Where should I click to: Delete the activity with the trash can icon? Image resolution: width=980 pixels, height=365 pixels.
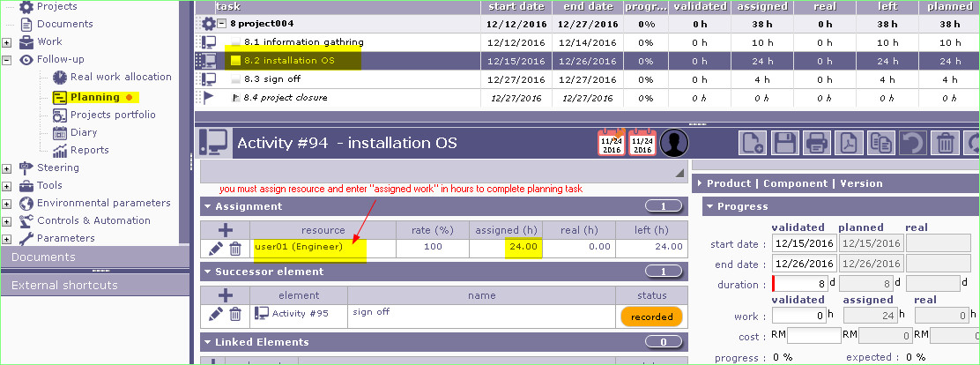pyautogui.click(x=944, y=143)
